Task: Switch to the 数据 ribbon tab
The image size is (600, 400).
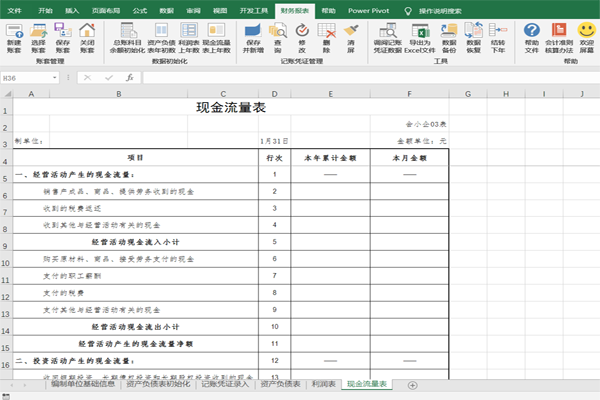Action: [166, 11]
